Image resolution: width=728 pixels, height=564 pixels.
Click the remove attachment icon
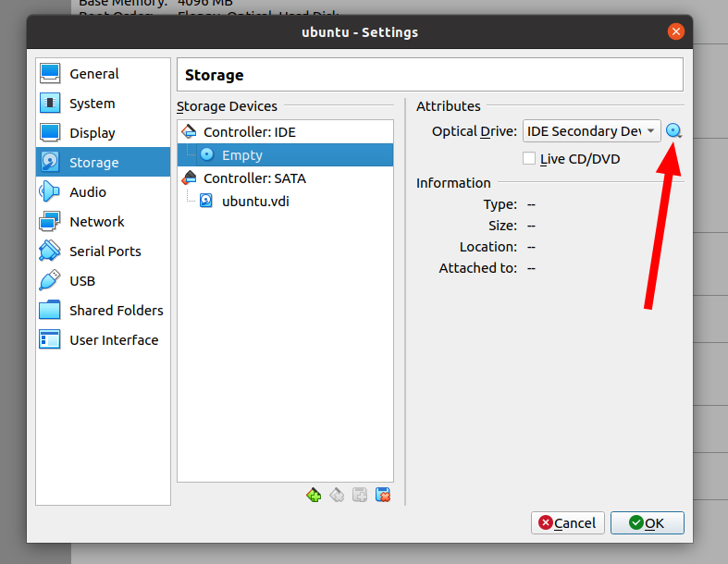[x=383, y=495]
